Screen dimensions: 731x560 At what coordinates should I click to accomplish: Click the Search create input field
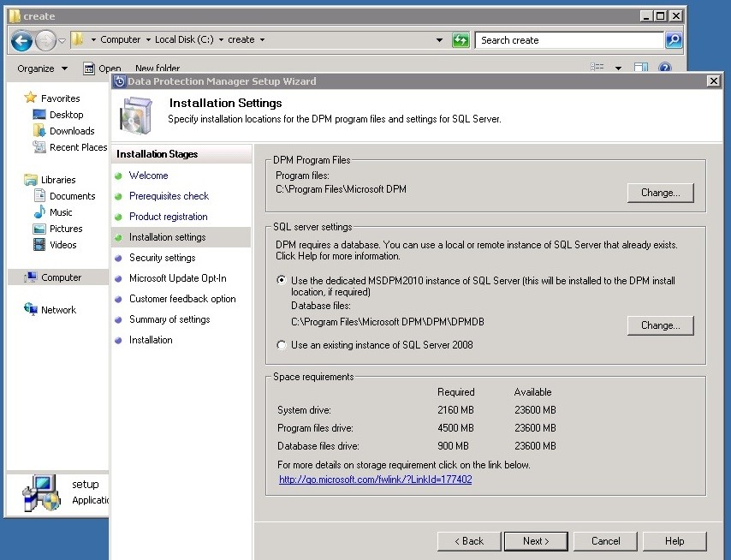(x=569, y=40)
